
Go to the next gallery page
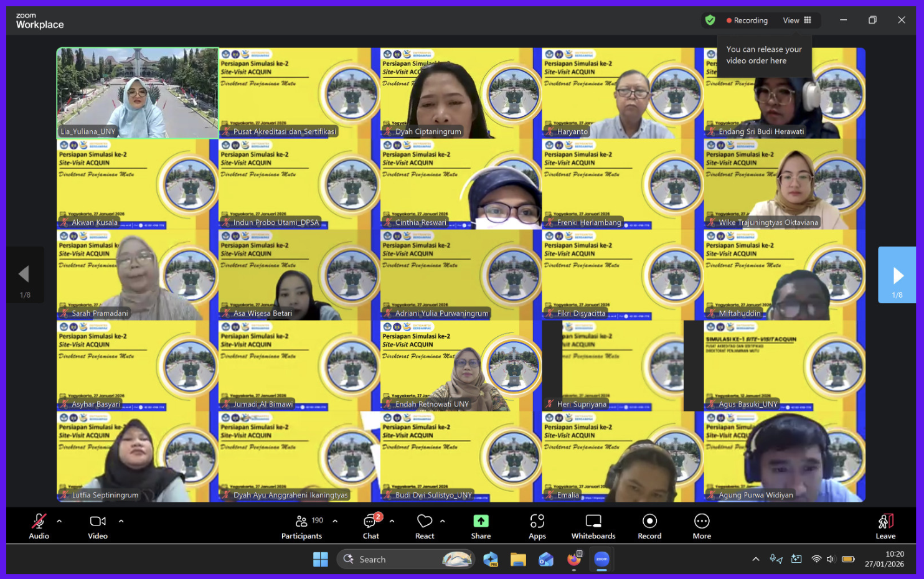[x=897, y=275]
